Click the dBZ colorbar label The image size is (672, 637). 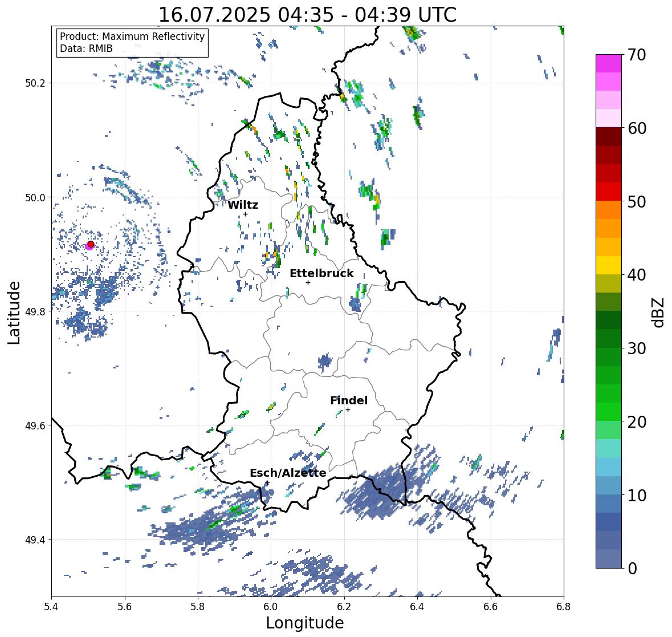pos(659,312)
